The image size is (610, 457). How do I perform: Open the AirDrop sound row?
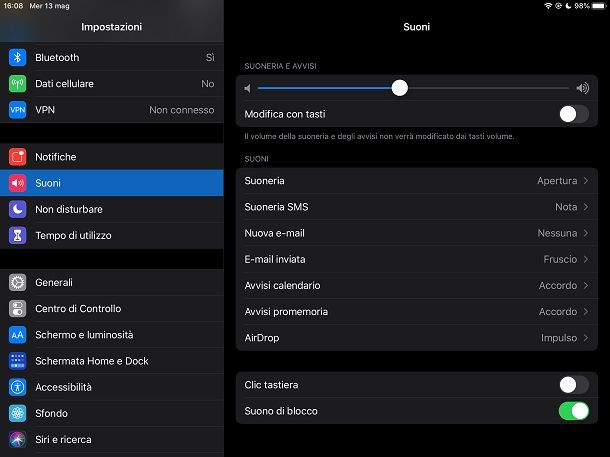417,338
